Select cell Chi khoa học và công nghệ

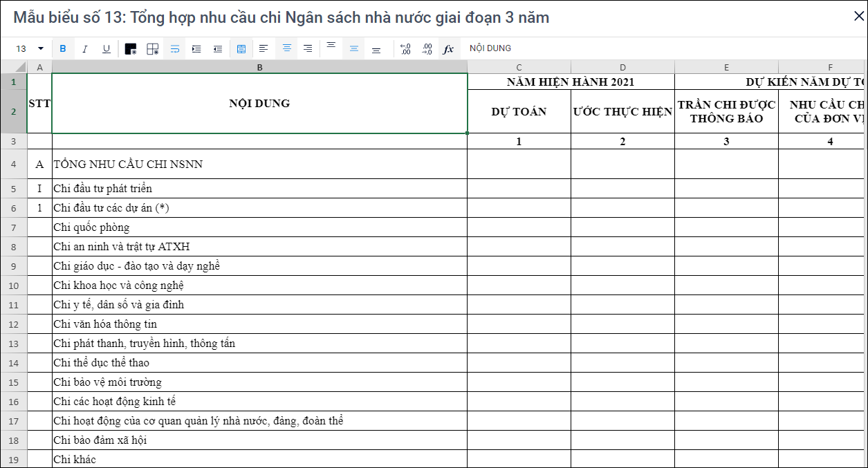pyautogui.click(x=259, y=286)
